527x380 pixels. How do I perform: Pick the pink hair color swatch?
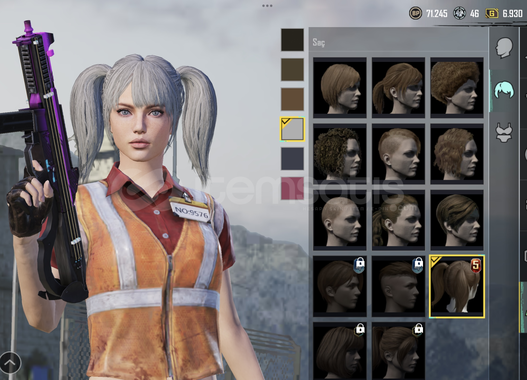point(292,188)
